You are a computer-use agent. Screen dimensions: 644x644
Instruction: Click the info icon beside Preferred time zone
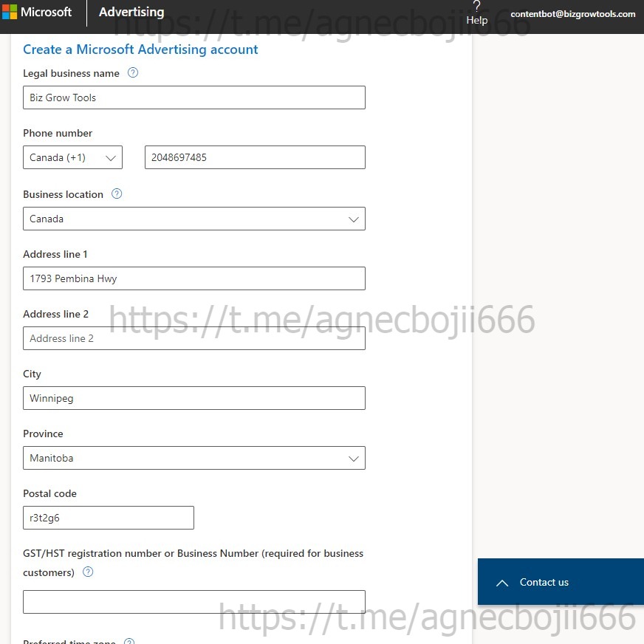coord(129,642)
